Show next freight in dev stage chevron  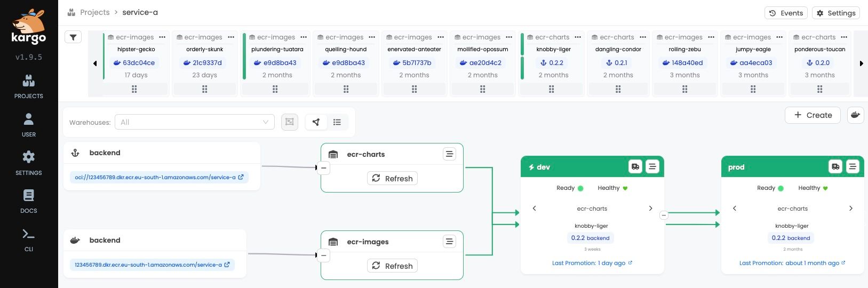650,209
